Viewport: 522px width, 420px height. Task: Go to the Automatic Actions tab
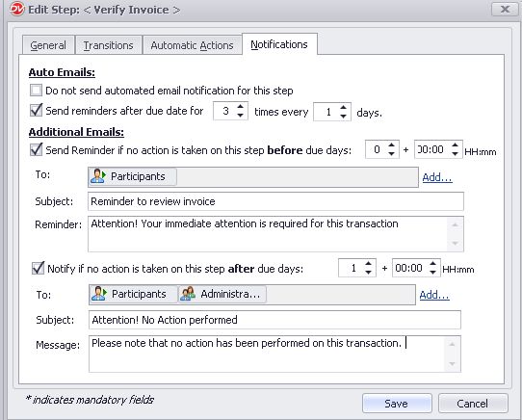coord(192,45)
